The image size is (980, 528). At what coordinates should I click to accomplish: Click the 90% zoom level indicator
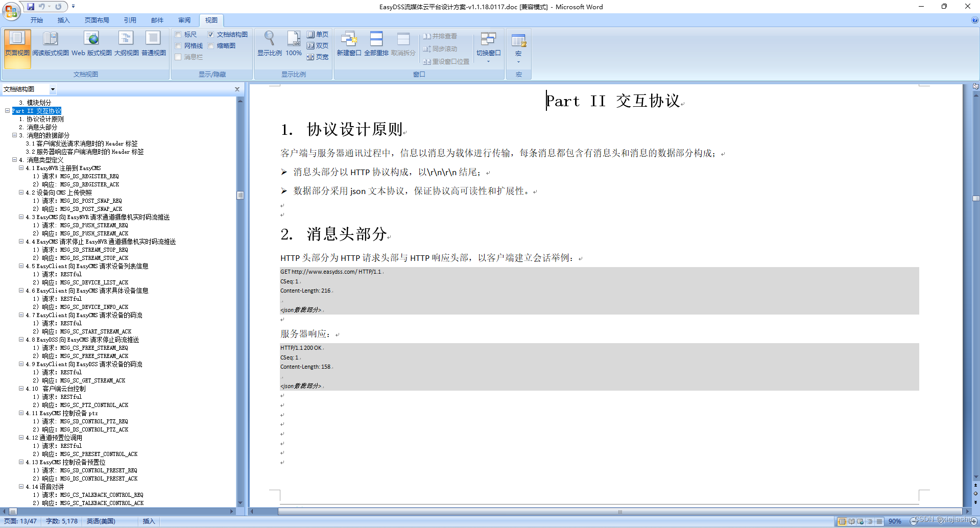pos(895,521)
